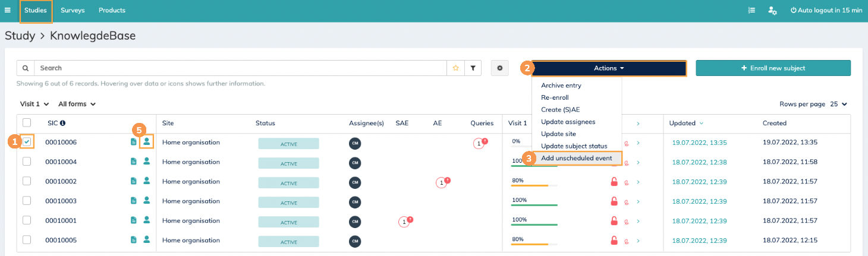The image size is (868, 256).
Task: Open the hamburger menu in top bar
Action: (x=7, y=10)
